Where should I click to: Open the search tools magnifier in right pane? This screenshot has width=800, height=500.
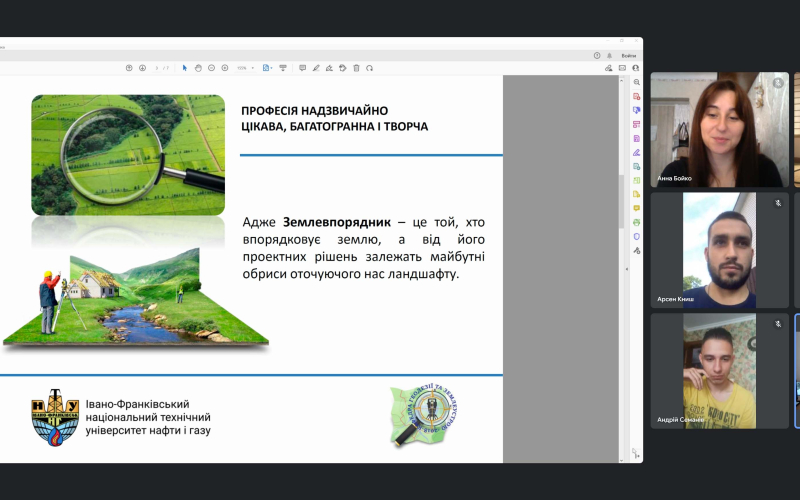click(x=636, y=82)
